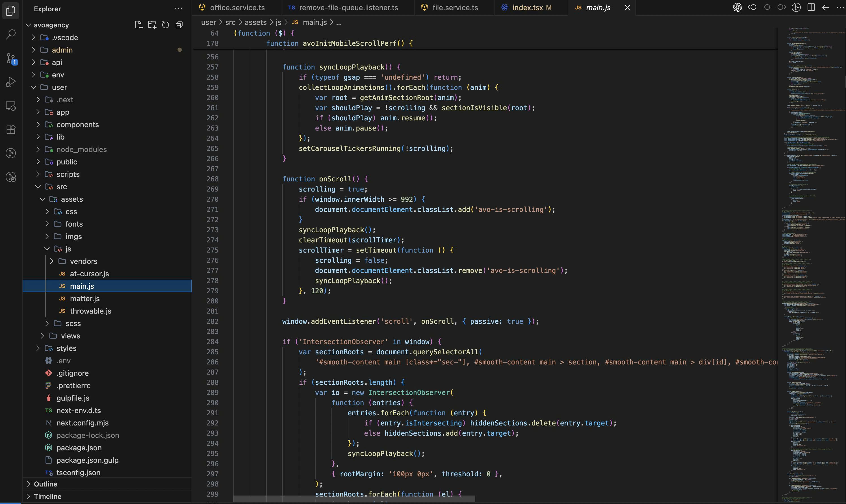Click 'function onScroll()' on line 268
The width and height of the screenshot is (846, 504).
click(321, 179)
